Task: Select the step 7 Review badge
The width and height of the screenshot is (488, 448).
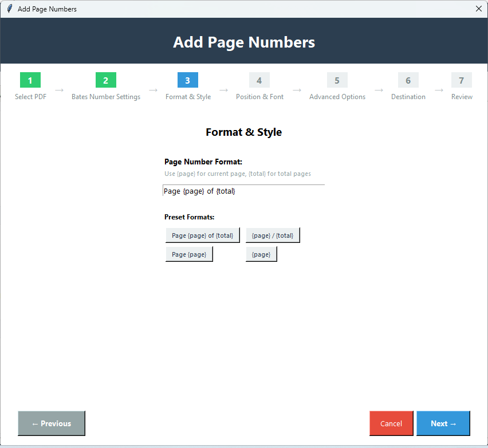Action: (462, 80)
